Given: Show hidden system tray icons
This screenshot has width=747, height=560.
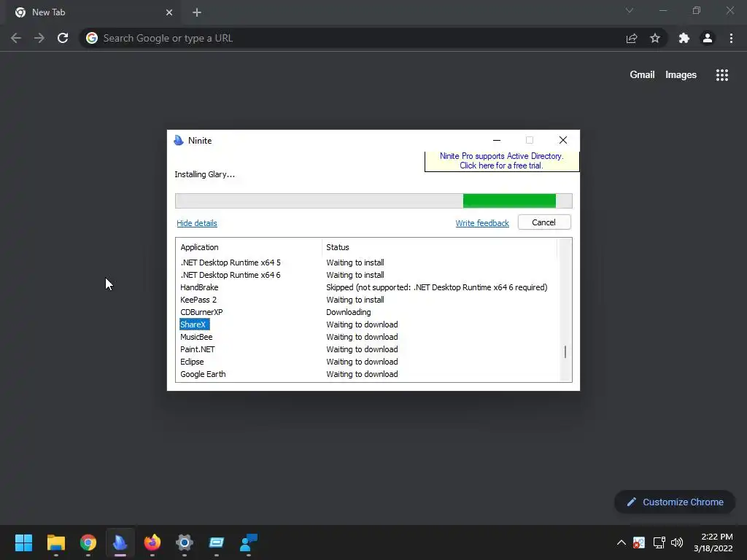Looking at the screenshot, I should pyautogui.click(x=622, y=542).
